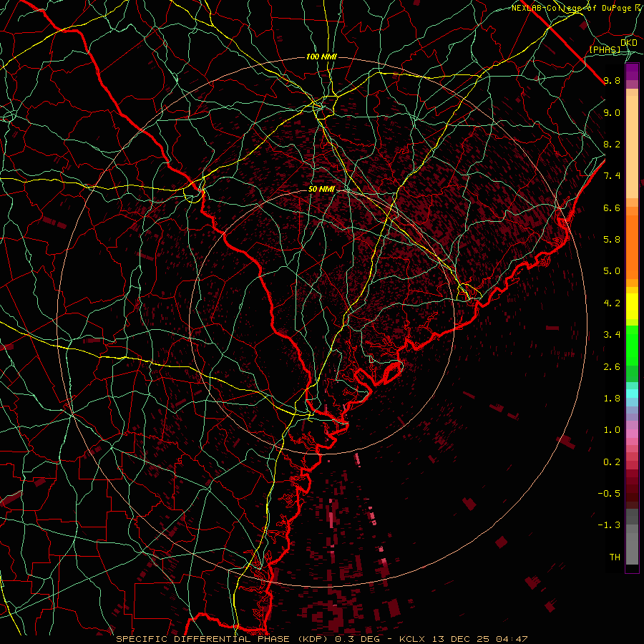Click the peach 8.2 color scale segment

(x=632, y=144)
